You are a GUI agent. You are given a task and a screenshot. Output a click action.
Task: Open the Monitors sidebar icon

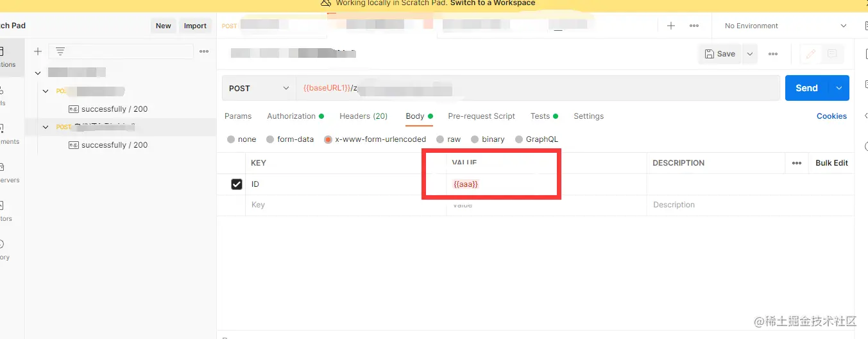click(x=5, y=211)
